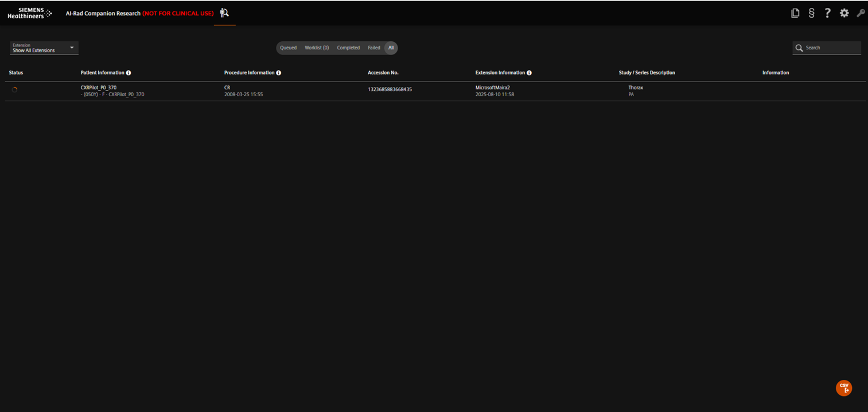
Task: Click Extension Information info icon
Action: coord(529,73)
